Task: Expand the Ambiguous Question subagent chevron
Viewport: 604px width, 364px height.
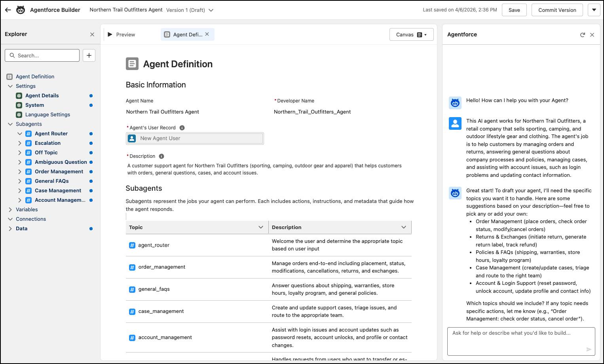Action: click(20, 162)
